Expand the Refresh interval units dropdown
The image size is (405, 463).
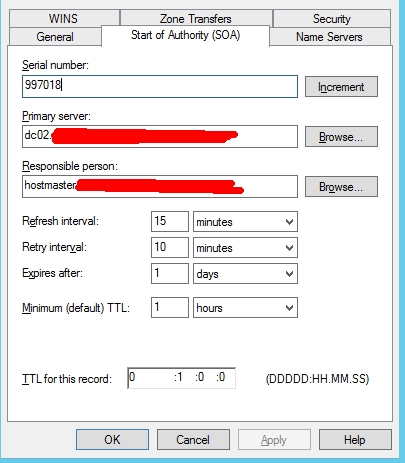[x=245, y=221]
